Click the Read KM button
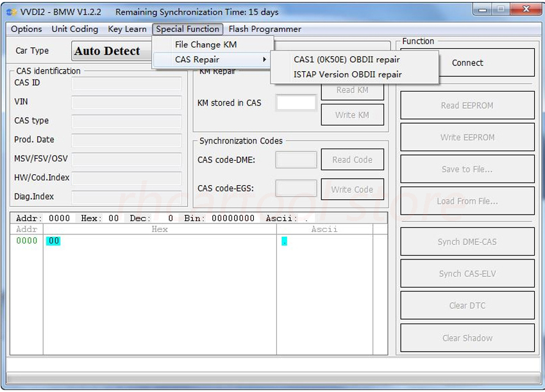This screenshot has height=392, width=545. 353,92
